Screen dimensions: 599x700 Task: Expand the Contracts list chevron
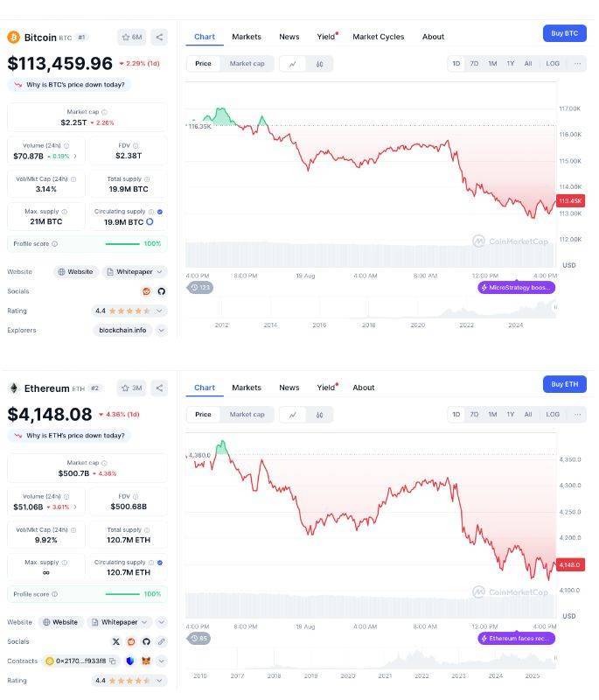161,661
